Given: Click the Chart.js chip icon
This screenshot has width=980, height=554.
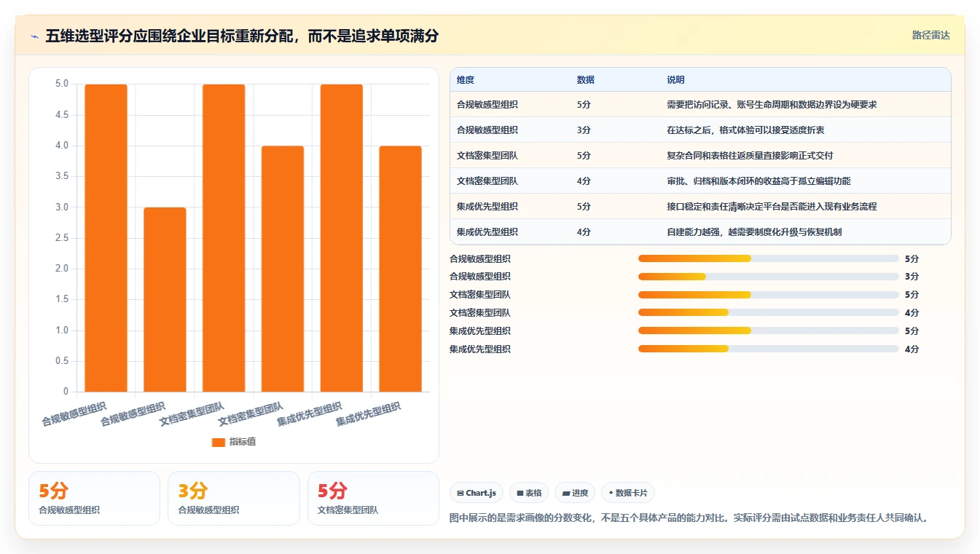Looking at the screenshot, I should (460, 493).
